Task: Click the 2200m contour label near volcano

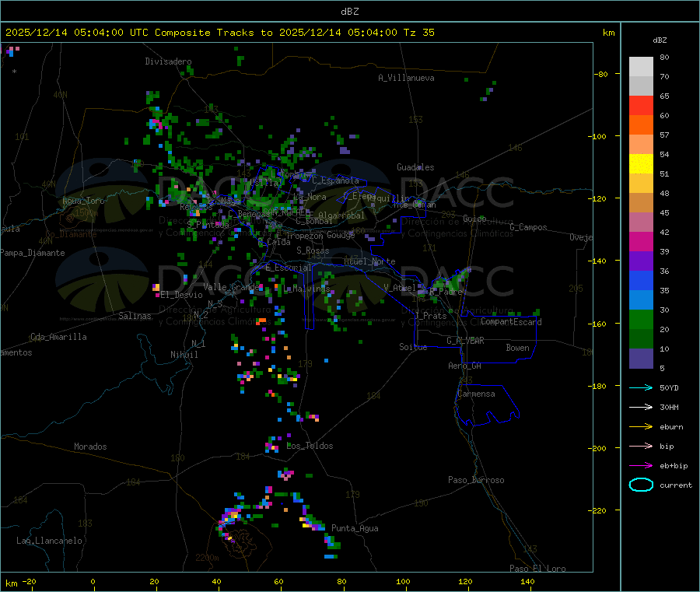Action: pyautogui.click(x=207, y=558)
